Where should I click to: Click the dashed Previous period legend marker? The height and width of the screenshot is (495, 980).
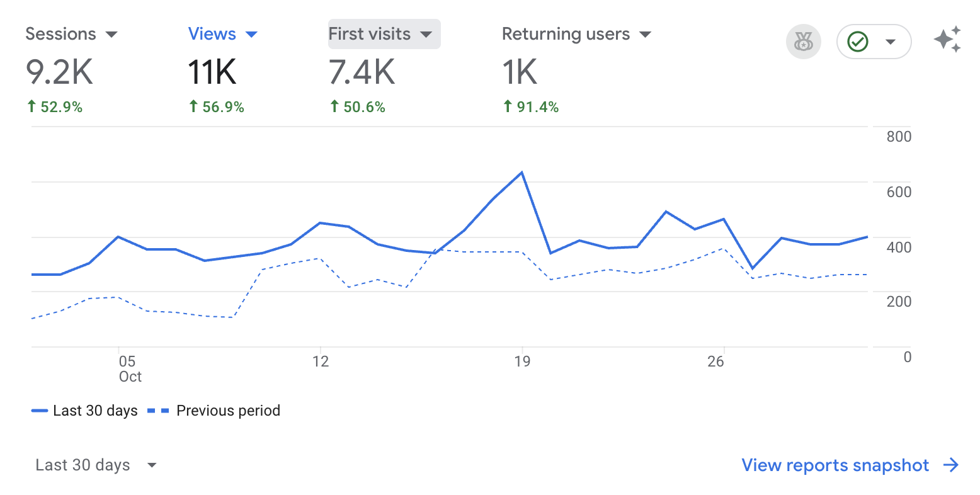point(157,411)
